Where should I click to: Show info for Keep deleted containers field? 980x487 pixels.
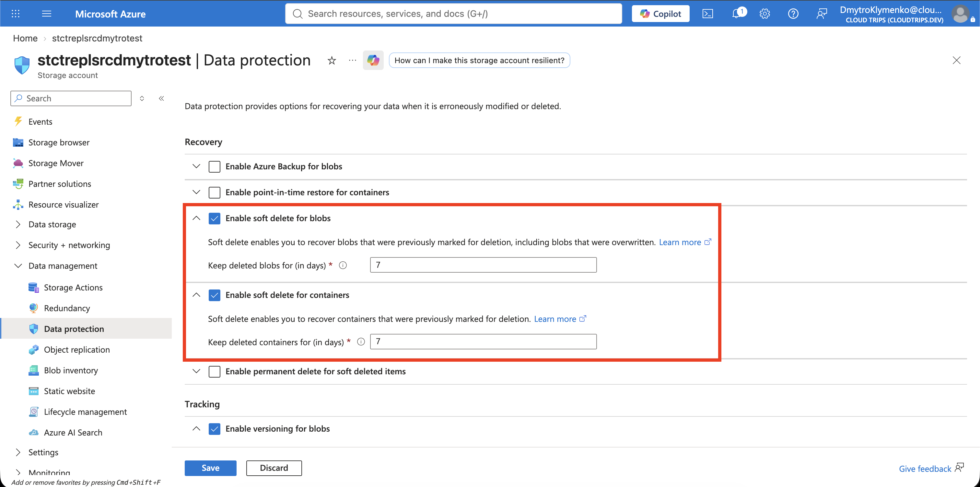click(361, 342)
